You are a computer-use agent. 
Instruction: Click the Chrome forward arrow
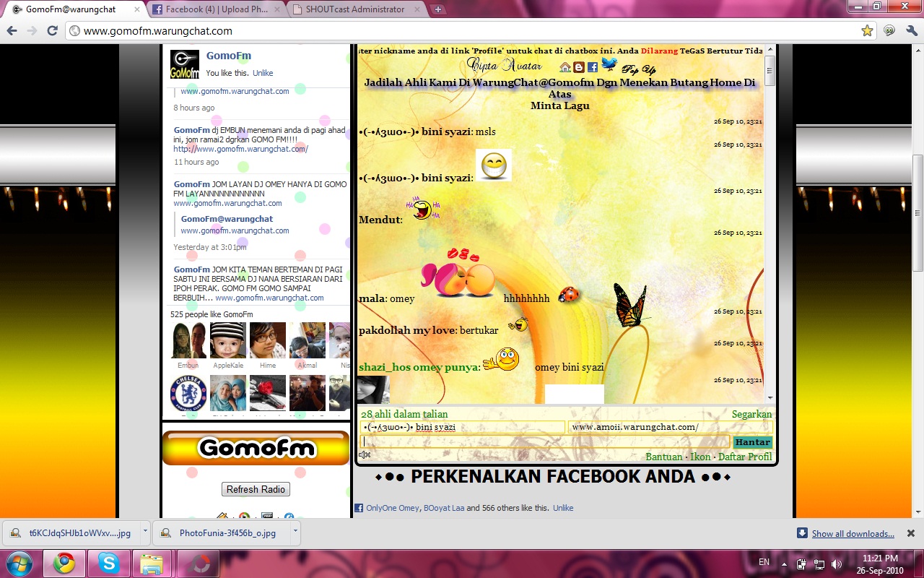(x=32, y=31)
